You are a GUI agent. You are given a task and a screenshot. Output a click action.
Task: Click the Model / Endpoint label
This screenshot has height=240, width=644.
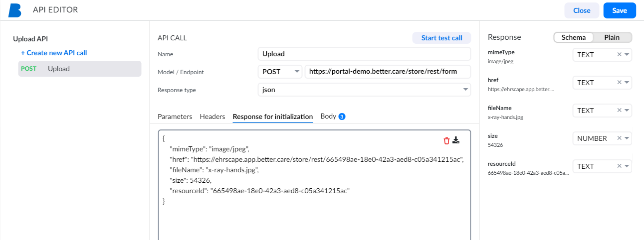(181, 72)
